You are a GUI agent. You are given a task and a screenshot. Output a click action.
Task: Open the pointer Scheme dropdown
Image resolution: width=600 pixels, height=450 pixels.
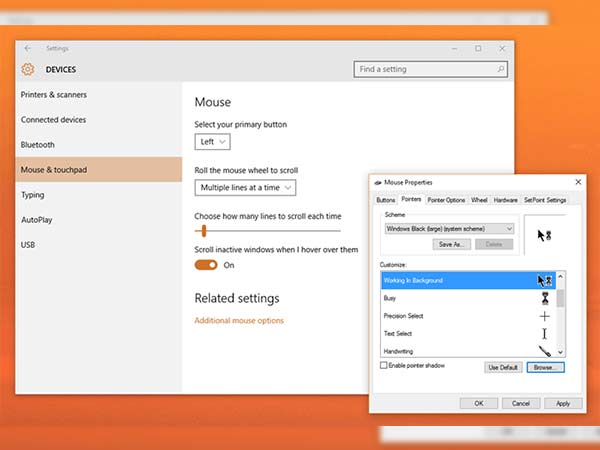[449, 229]
